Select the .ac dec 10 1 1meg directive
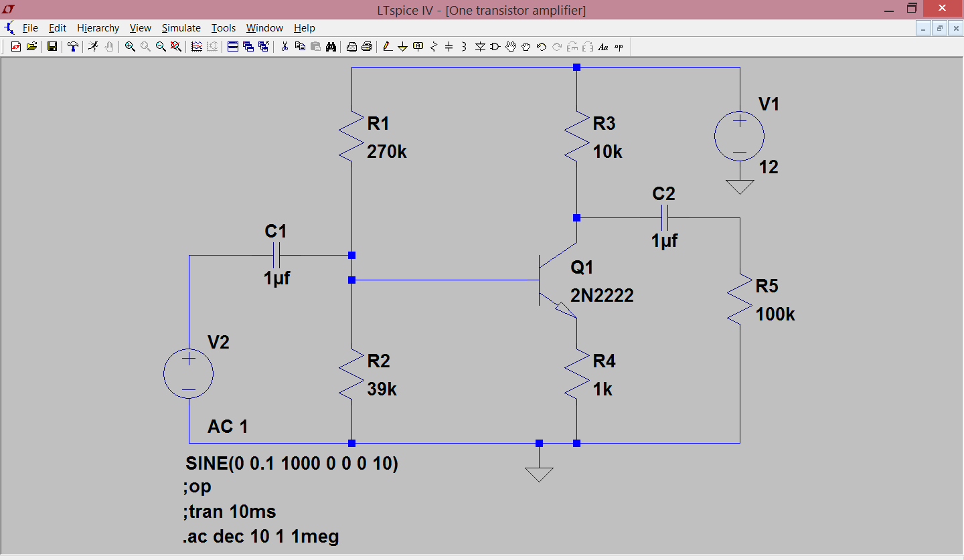The width and height of the screenshot is (964, 560). pos(260,537)
